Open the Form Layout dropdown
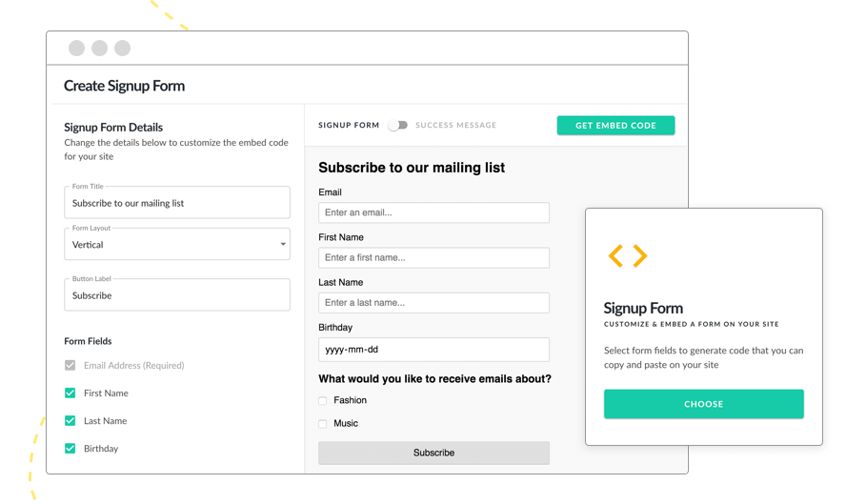This screenshot has height=504, width=866. pyautogui.click(x=177, y=244)
